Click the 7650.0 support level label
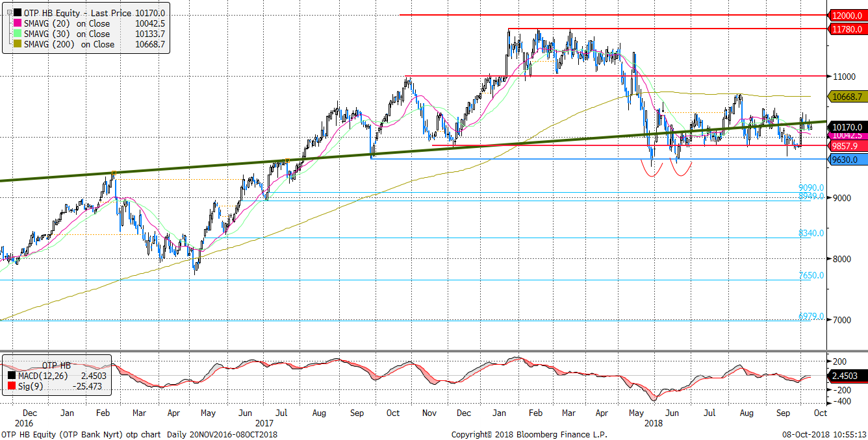The height and width of the screenshot is (440, 868). pos(811,275)
